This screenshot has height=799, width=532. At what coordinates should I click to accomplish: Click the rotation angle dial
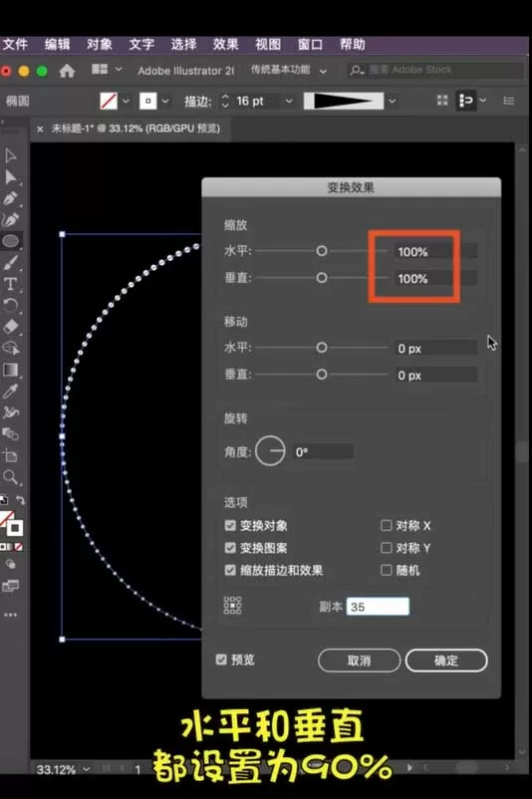pyautogui.click(x=270, y=451)
